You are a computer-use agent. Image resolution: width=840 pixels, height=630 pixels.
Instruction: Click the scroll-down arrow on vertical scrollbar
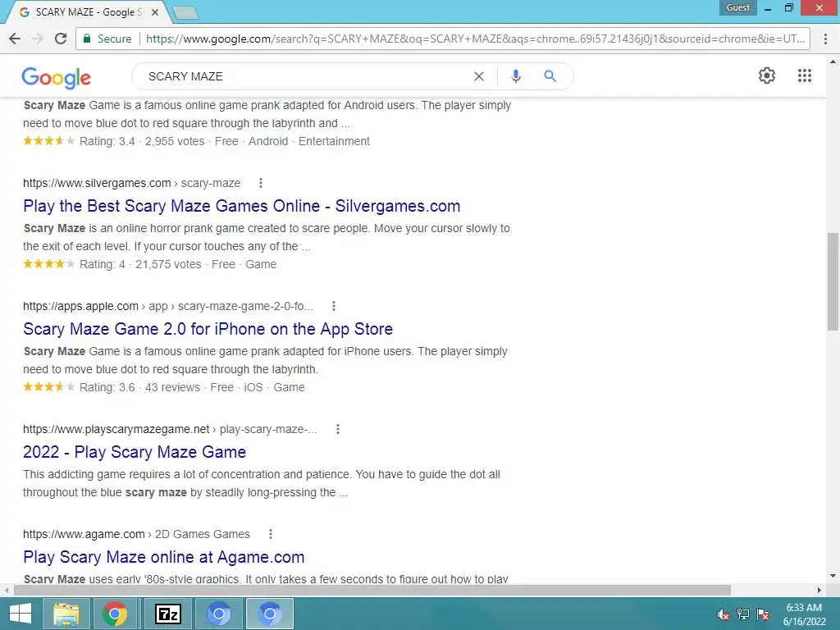(833, 577)
